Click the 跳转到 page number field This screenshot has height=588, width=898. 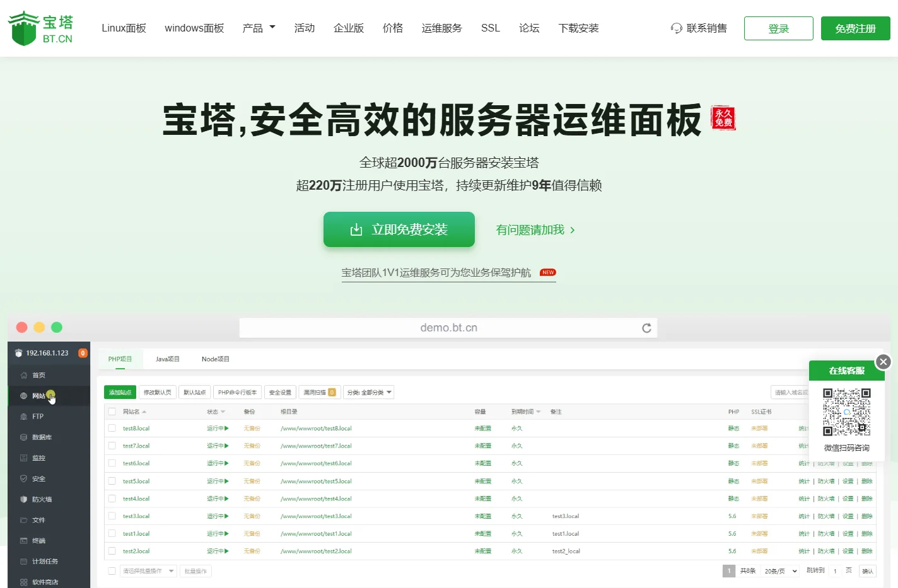pyautogui.click(x=835, y=571)
